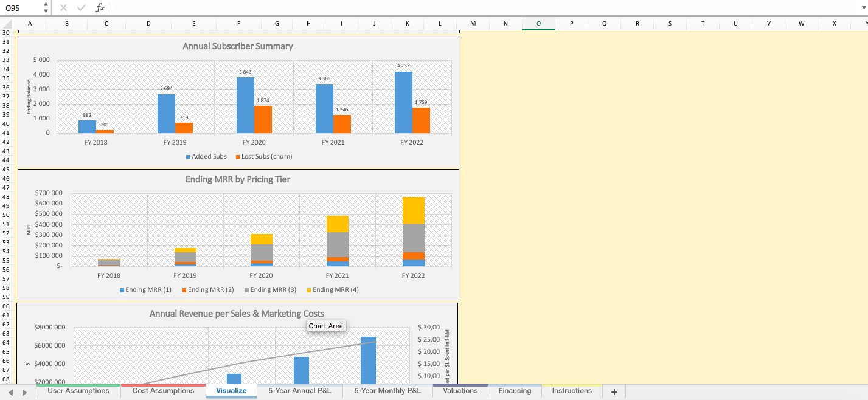The width and height of the screenshot is (868, 400).
Task: Select the Lost Subs (churn) legend entry
Action: tap(263, 157)
